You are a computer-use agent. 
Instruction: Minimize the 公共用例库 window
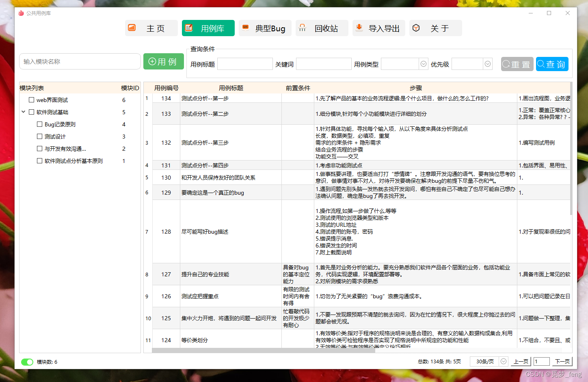(x=530, y=13)
